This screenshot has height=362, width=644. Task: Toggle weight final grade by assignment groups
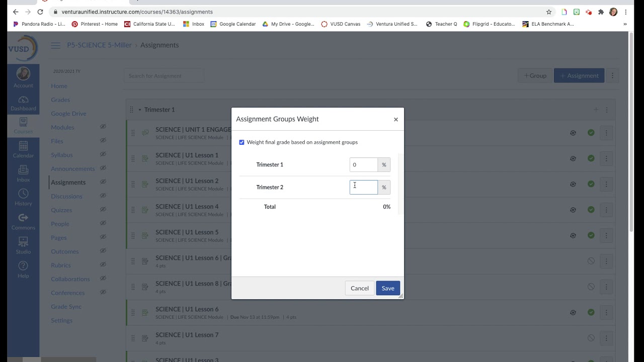(242, 142)
